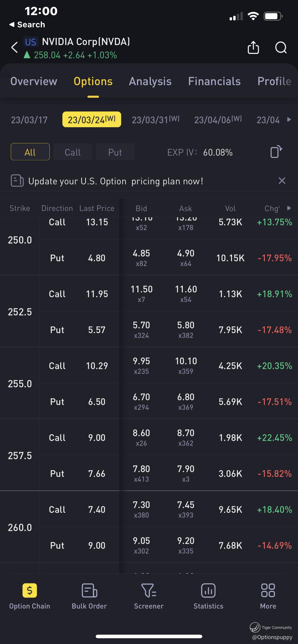Open the Option Chain dollar icon
The height and width of the screenshot is (644, 298).
(x=30, y=591)
